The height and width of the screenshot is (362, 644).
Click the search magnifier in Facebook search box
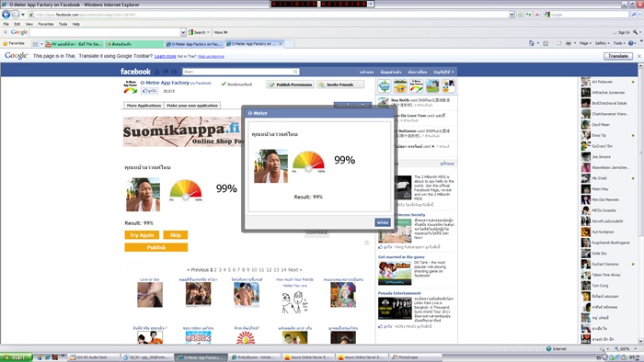point(295,72)
